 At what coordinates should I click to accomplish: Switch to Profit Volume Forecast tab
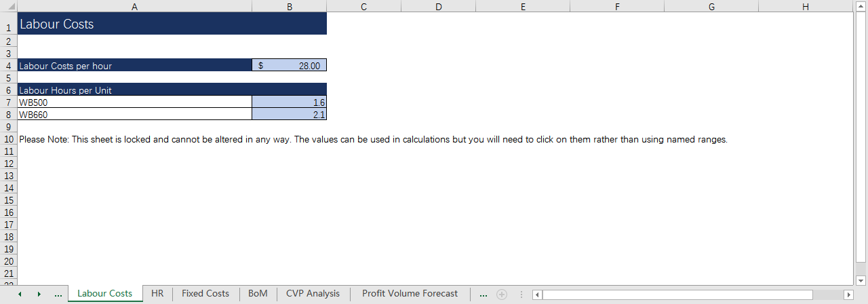click(410, 294)
